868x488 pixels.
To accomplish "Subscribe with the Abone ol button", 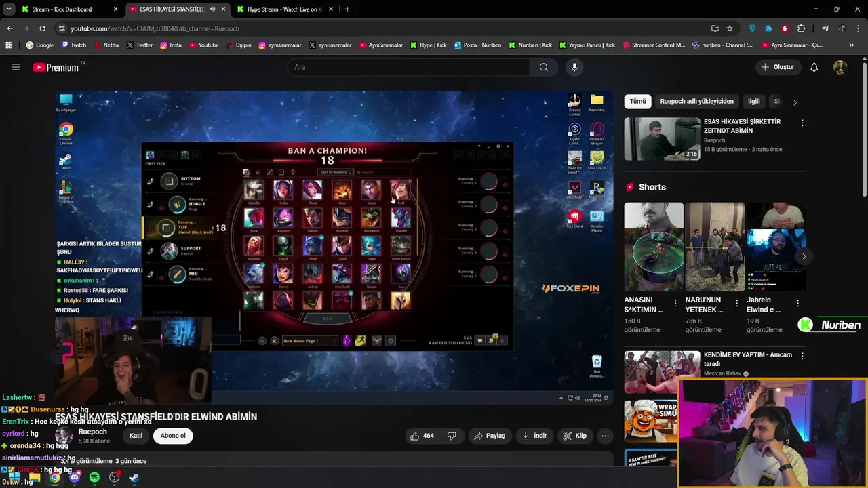I will pyautogui.click(x=173, y=436).
